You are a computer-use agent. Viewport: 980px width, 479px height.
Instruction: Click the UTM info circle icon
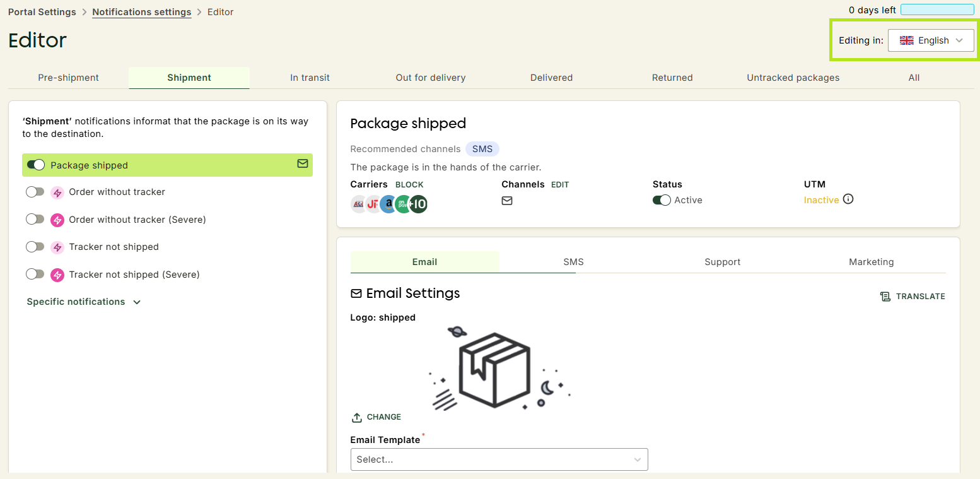coord(848,199)
